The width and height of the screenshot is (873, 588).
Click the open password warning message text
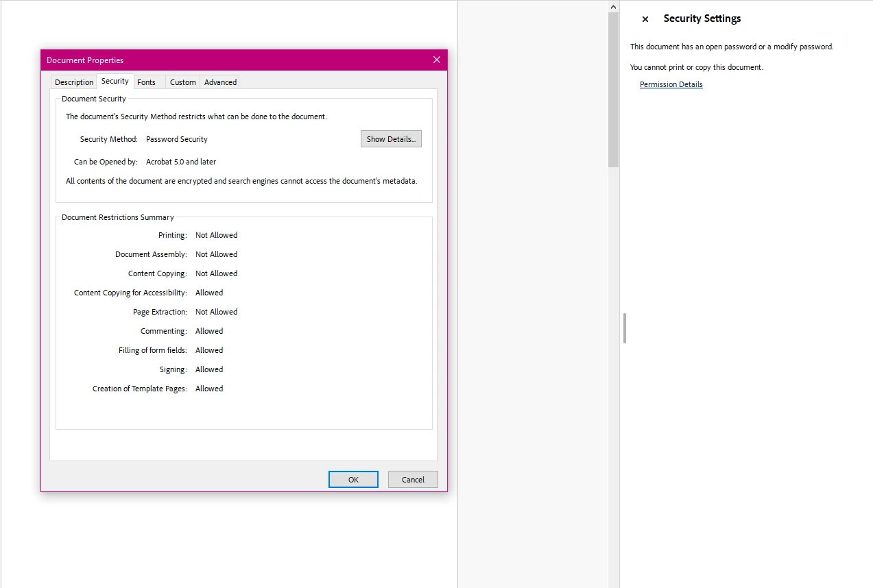(732, 46)
